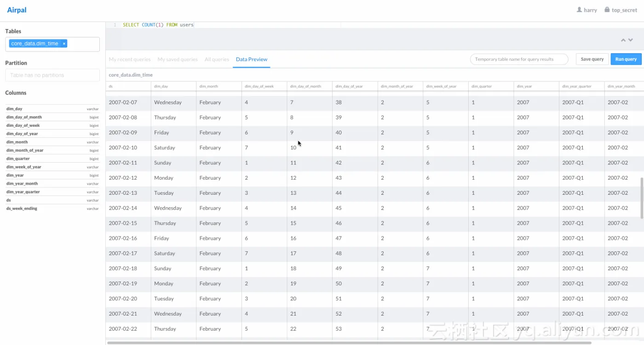Click the down chevron under the query editor

point(631,40)
